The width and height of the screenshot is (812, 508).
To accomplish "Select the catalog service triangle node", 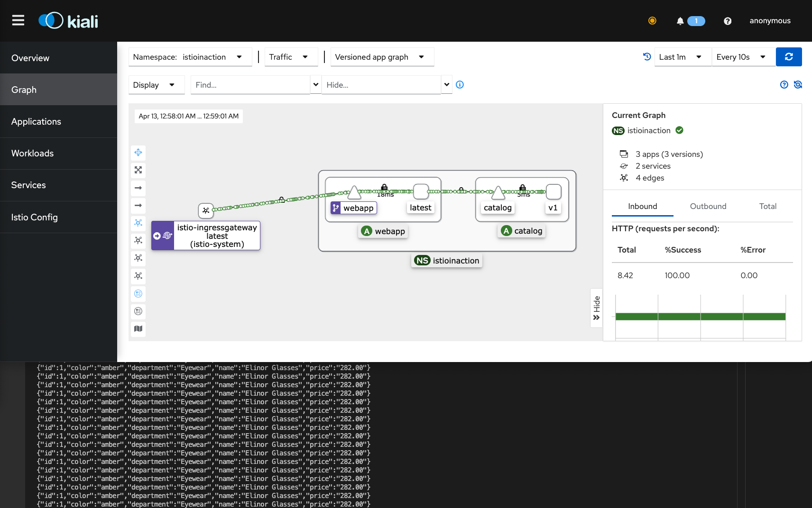I will coord(498,193).
